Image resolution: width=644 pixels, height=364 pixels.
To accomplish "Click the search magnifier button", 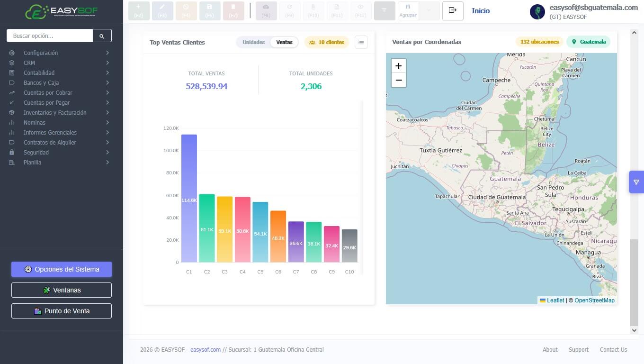I will pos(102,36).
